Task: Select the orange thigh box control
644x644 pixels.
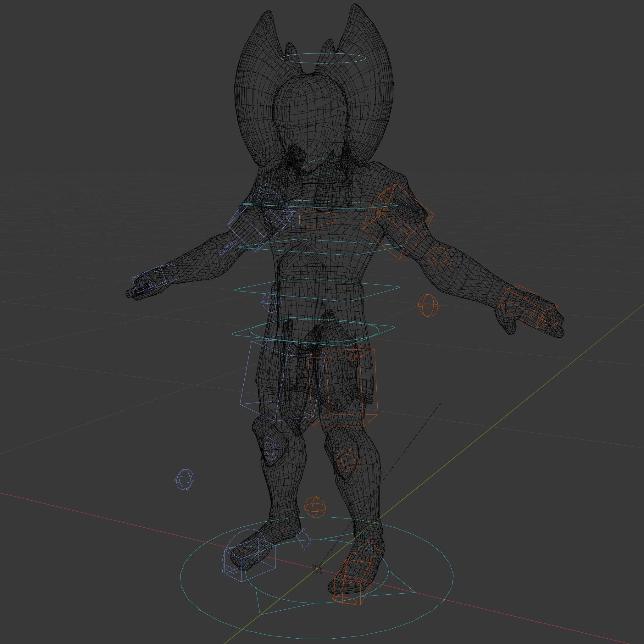Action: 343,387
